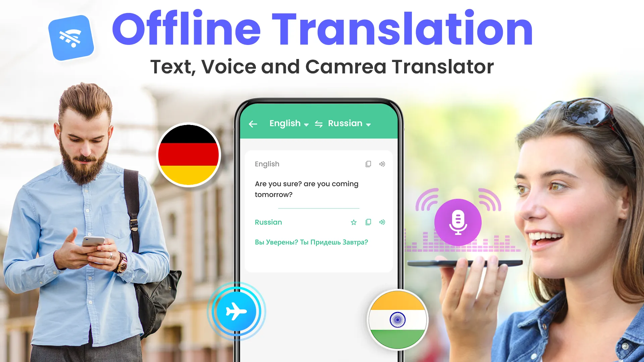Toggle the Russian translation favorite star
The height and width of the screenshot is (362, 644).
(x=354, y=222)
